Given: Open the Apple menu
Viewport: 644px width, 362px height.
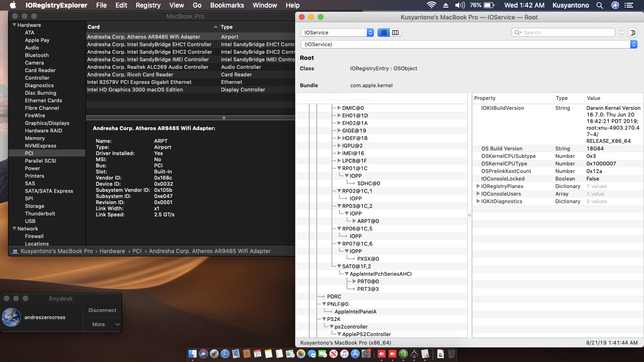Looking at the screenshot, I should coord(13,5).
